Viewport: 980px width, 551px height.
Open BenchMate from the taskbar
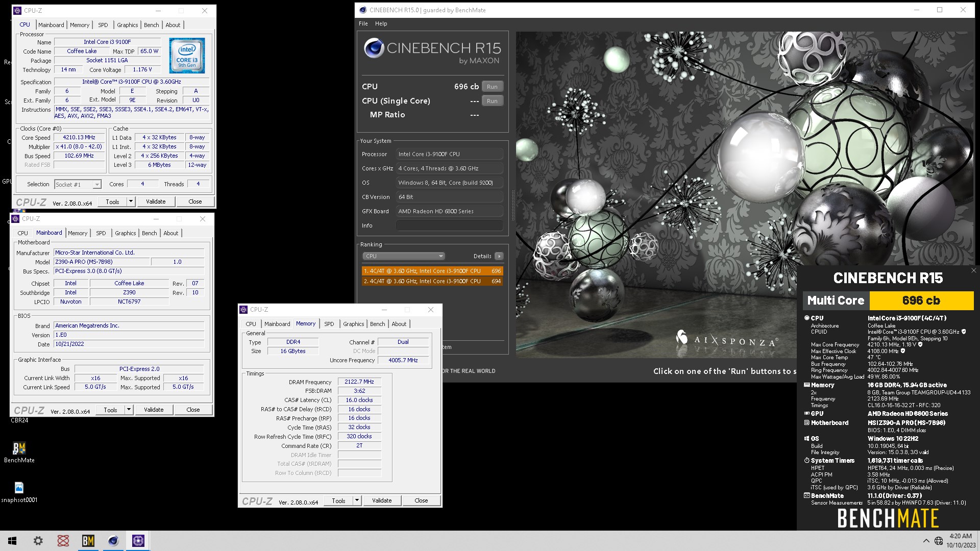[x=88, y=541]
